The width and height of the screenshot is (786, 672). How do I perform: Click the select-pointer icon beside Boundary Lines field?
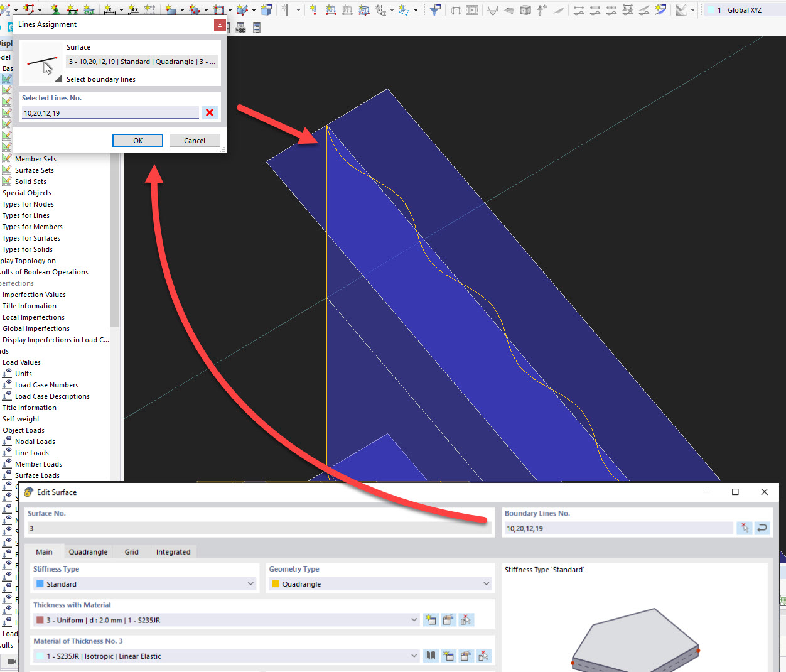tap(745, 528)
